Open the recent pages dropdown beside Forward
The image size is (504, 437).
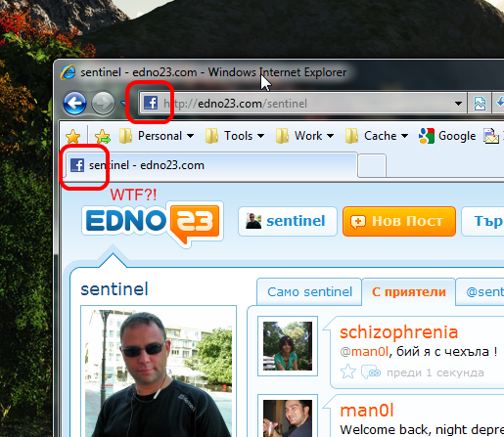[123, 104]
